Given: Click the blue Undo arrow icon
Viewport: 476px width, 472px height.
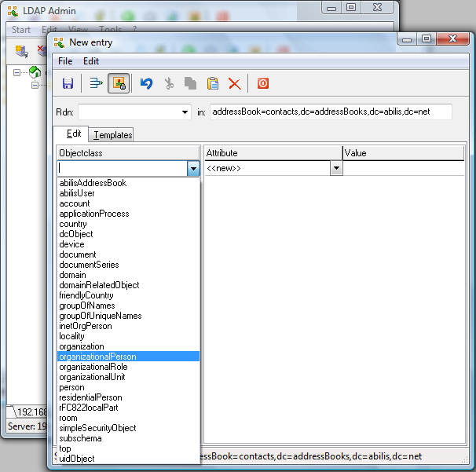Looking at the screenshot, I should [x=146, y=83].
